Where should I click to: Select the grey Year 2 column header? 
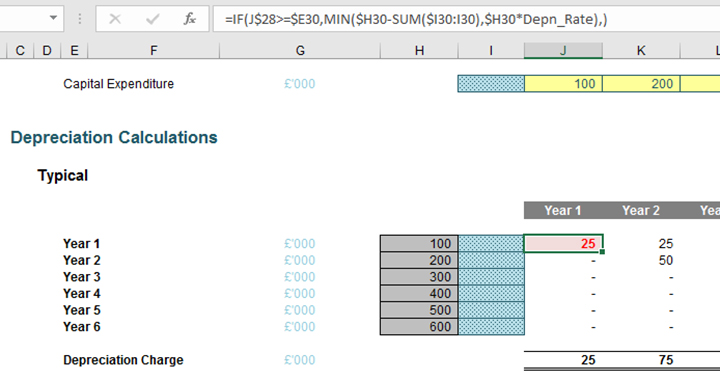tap(641, 211)
